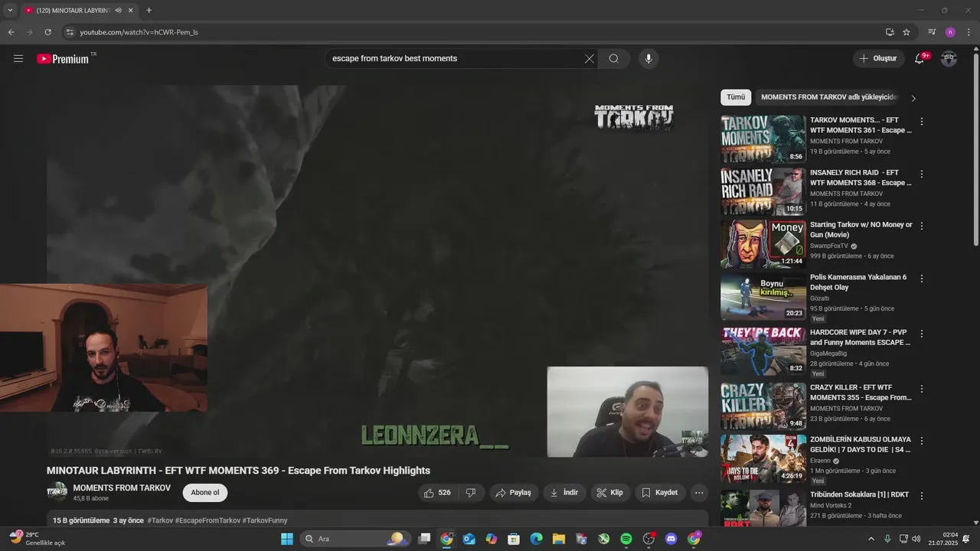Open options for TARKOV MOMENTS 361 video

pos(922,122)
